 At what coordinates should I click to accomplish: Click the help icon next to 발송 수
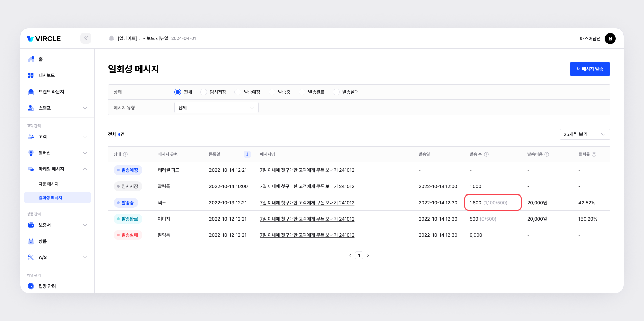(486, 154)
